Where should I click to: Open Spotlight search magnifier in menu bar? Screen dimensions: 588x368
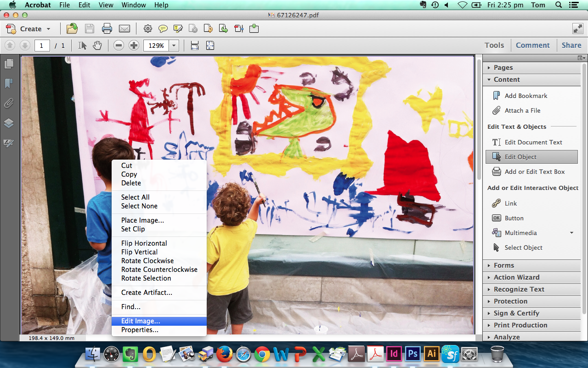click(559, 5)
